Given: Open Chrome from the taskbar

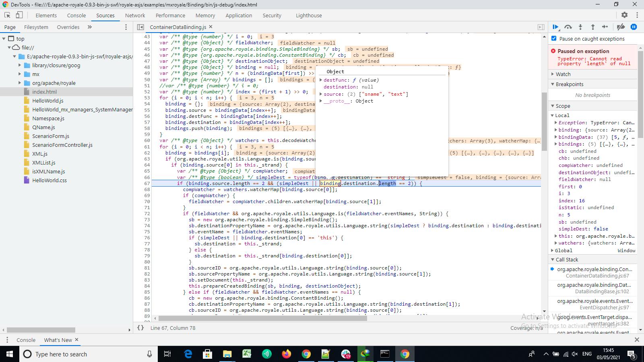Looking at the screenshot, I should point(405,354).
